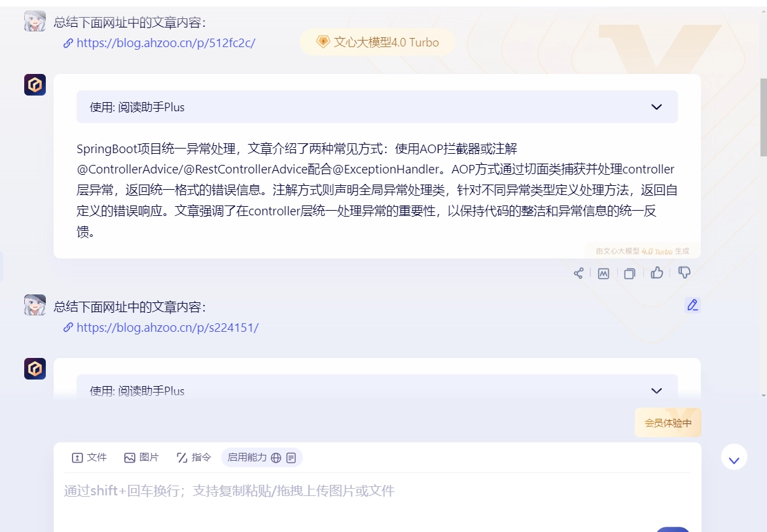Click the share icon under the first response
Viewport: 767px width, 532px height.
pyautogui.click(x=579, y=274)
